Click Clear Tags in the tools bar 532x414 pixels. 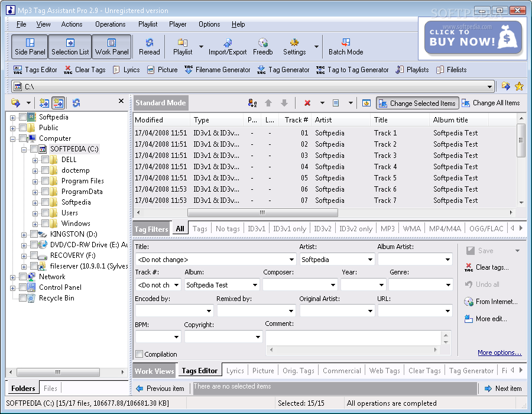[x=85, y=70]
